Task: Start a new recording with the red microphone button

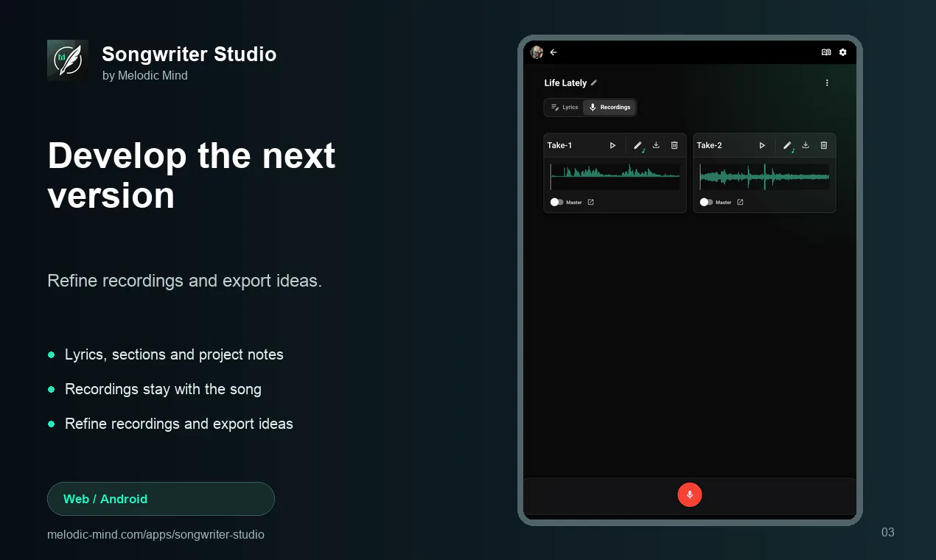Action: (690, 494)
